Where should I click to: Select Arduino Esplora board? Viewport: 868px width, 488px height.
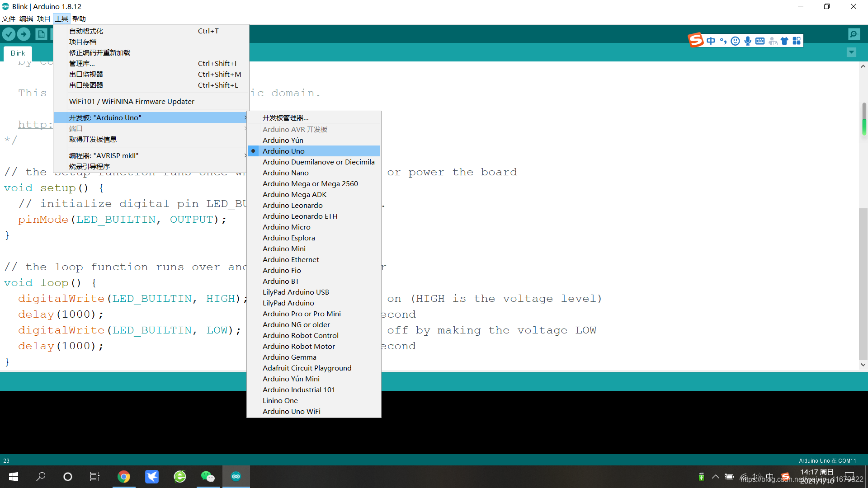[314, 238]
